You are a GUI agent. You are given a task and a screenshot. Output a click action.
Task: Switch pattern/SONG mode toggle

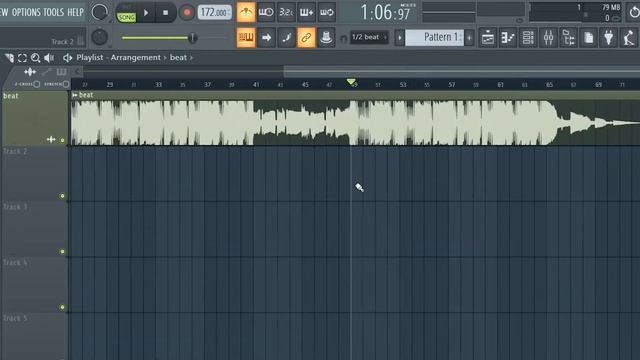pyautogui.click(x=127, y=14)
